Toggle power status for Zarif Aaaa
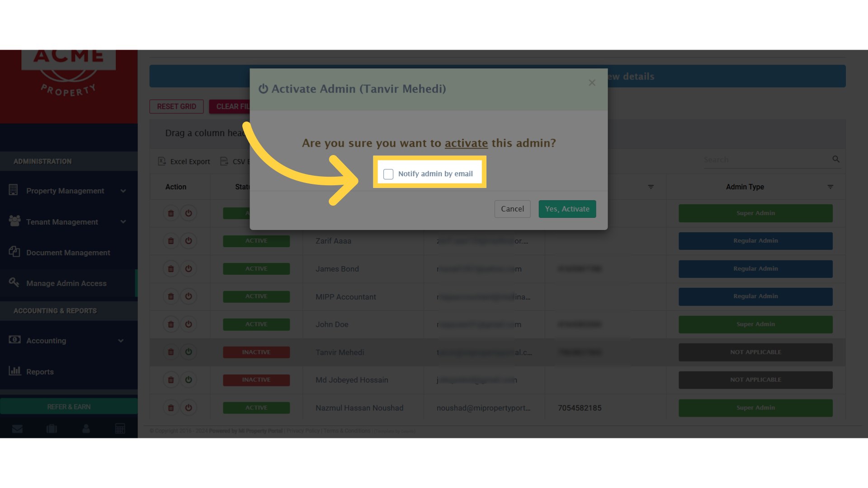The width and height of the screenshot is (868, 488). point(189,241)
